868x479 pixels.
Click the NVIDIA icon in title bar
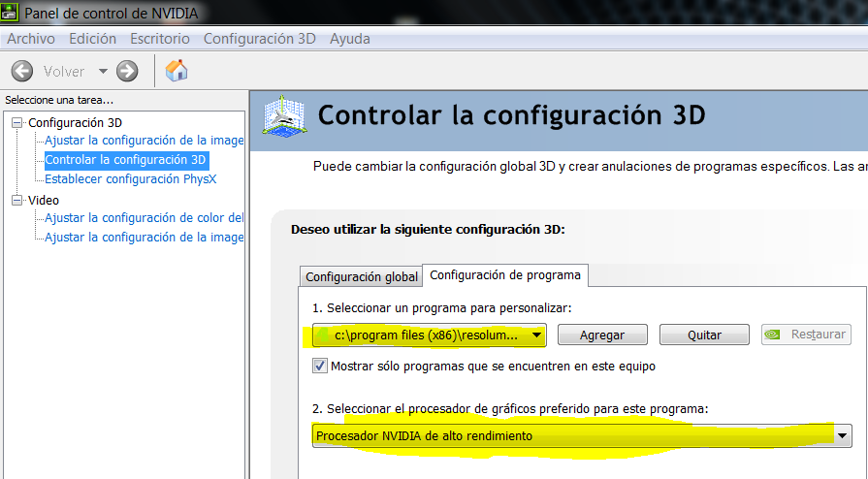coord(10,15)
